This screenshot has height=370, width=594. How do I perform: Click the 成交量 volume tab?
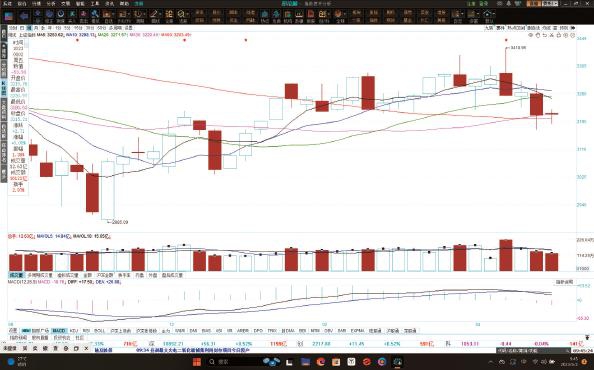tap(16, 275)
